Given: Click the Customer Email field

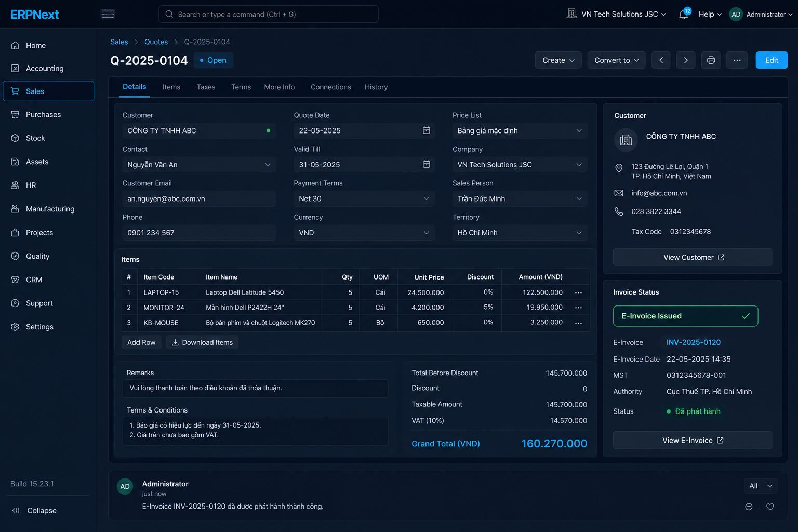Looking at the screenshot, I should [199, 198].
